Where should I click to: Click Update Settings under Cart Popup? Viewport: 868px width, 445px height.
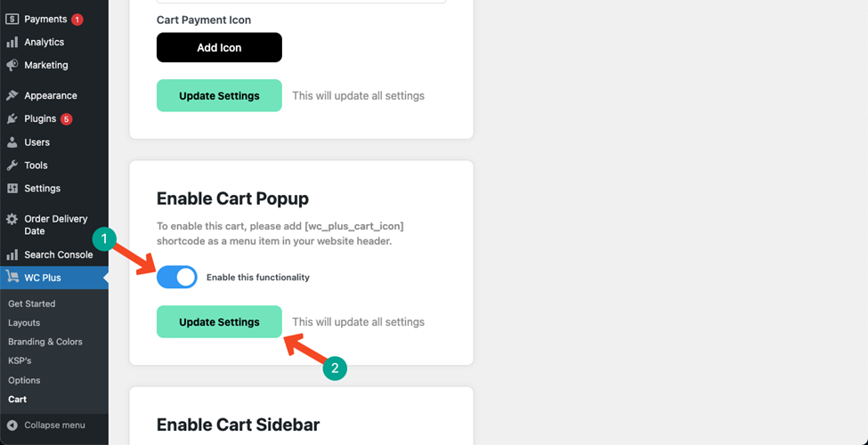tap(219, 321)
